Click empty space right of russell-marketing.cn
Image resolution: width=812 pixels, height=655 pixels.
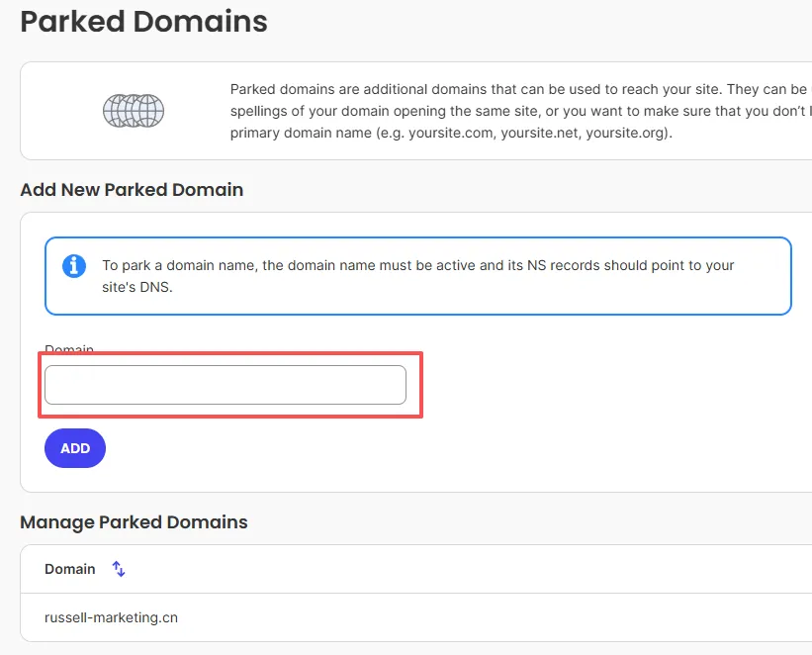click(x=495, y=617)
